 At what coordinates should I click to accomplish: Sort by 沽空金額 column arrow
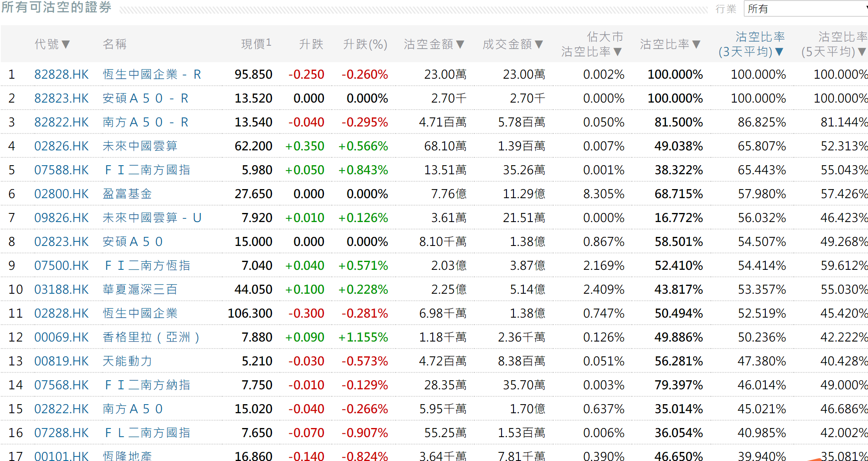[460, 44]
